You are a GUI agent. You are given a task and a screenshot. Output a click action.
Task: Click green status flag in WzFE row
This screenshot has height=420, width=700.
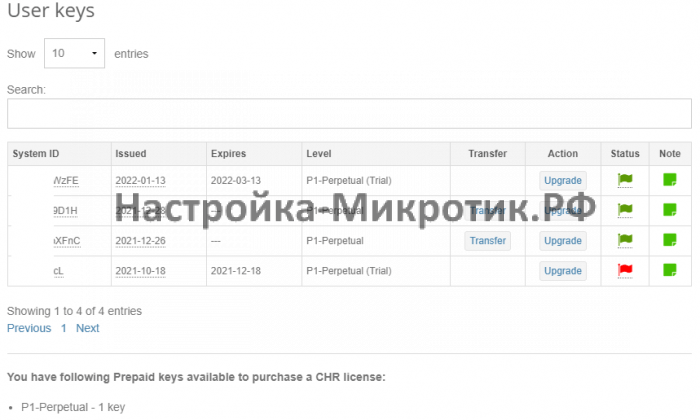pyautogui.click(x=625, y=180)
